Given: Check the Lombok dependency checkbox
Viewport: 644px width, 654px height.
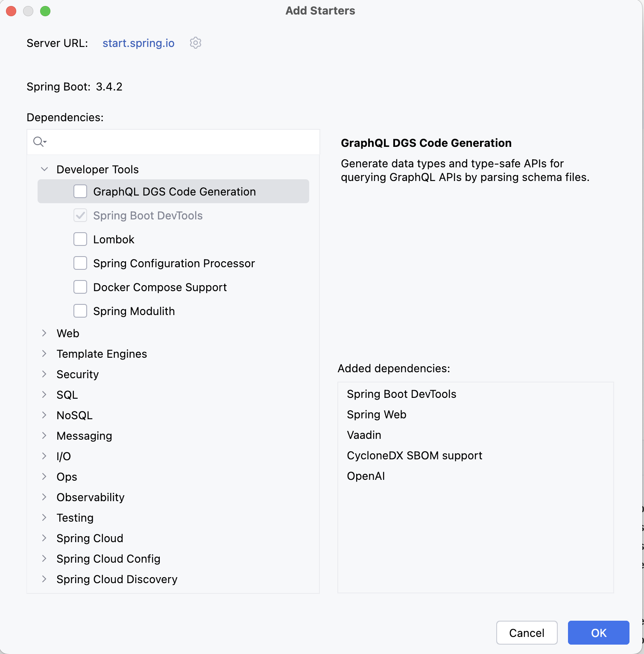Looking at the screenshot, I should [80, 239].
